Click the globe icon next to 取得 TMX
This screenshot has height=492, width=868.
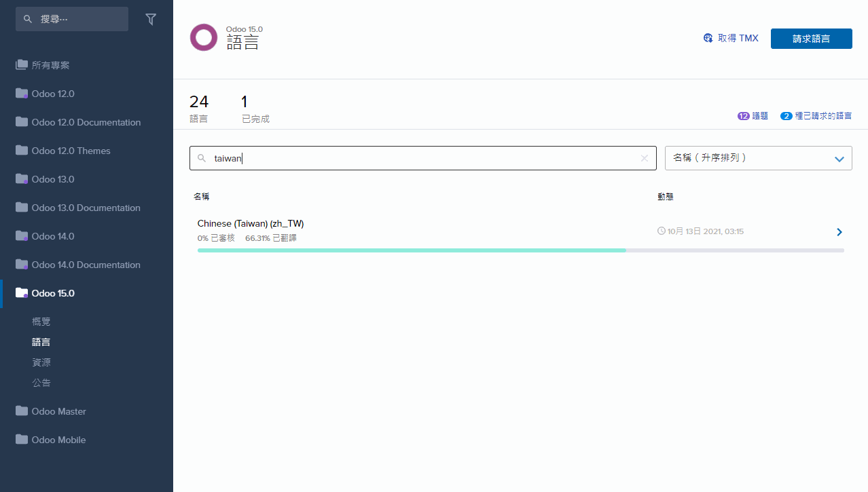click(x=708, y=38)
